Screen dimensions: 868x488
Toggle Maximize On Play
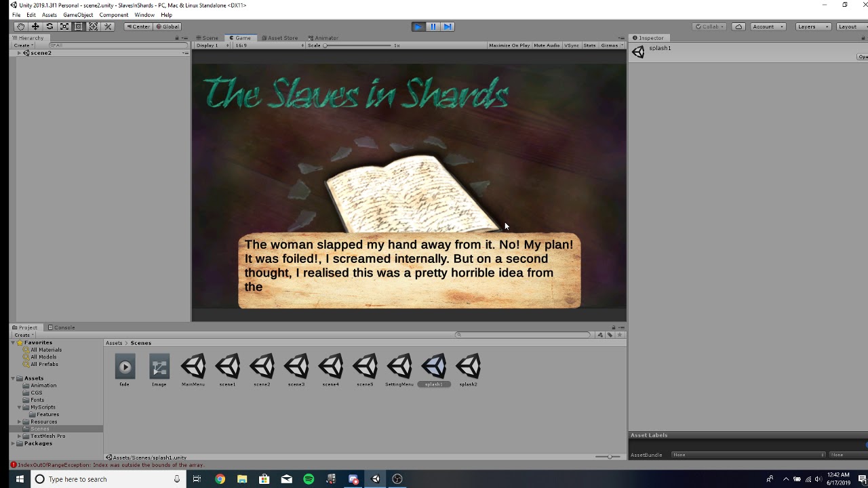click(509, 45)
